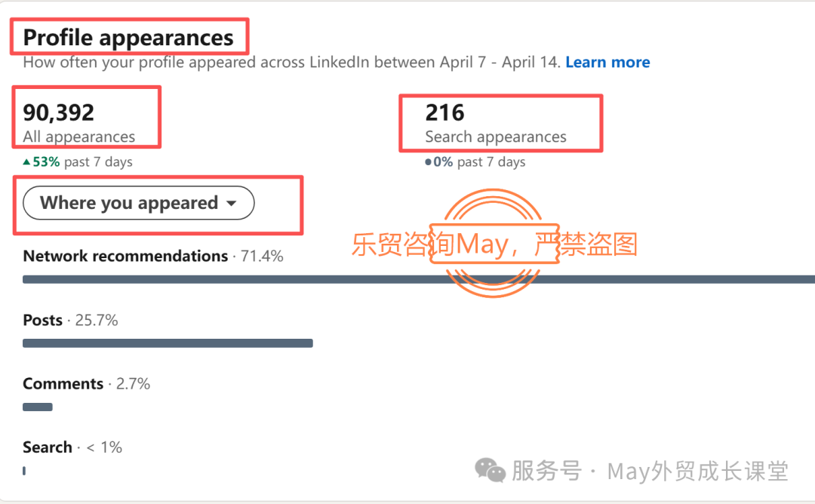Select the Search row label at bottom
The height and width of the screenshot is (504, 815).
click(48, 447)
